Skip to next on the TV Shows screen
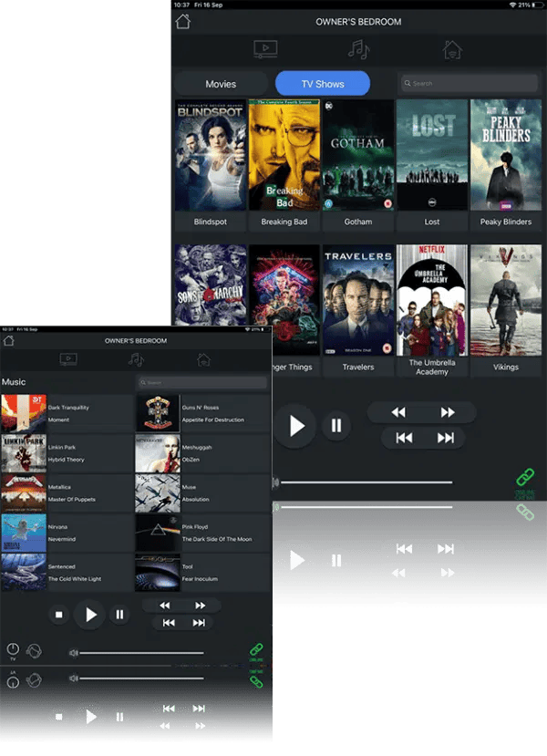This screenshot has width=547, height=756. [x=445, y=438]
